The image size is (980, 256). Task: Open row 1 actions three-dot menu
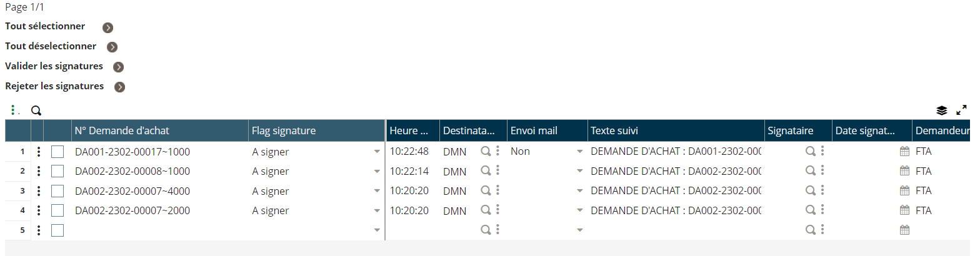tap(39, 151)
